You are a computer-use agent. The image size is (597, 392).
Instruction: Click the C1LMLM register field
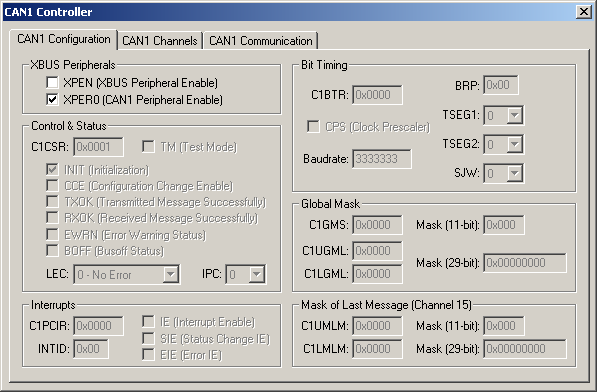pos(377,349)
